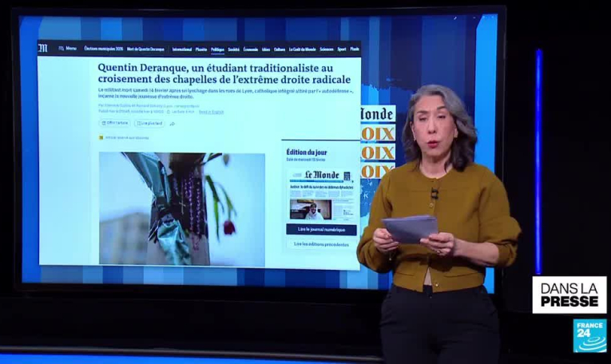The image size is (611, 364).
Task: Open the Le Monde front page thumbnail
Action: coord(322,195)
